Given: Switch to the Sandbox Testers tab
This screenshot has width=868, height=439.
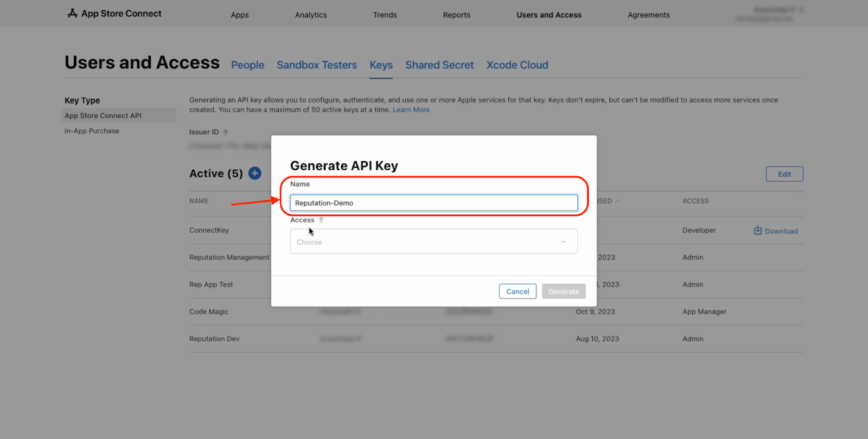Looking at the screenshot, I should (317, 65).
